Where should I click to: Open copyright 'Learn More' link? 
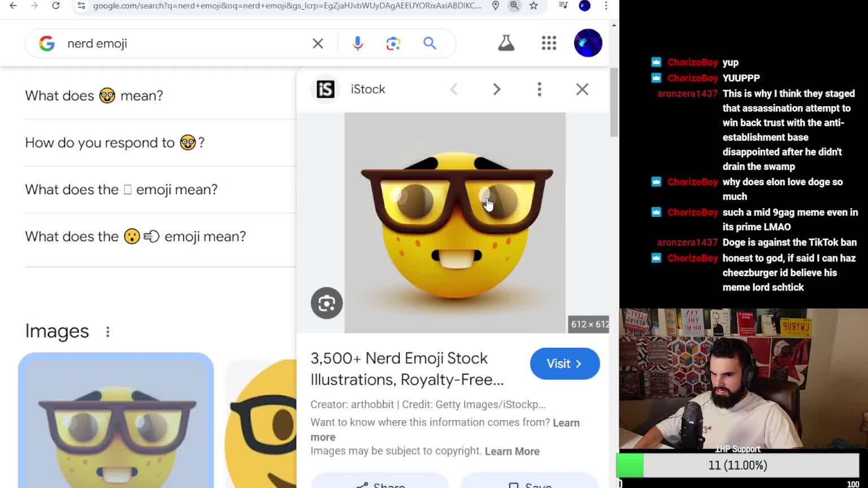(x=512, y=451)
